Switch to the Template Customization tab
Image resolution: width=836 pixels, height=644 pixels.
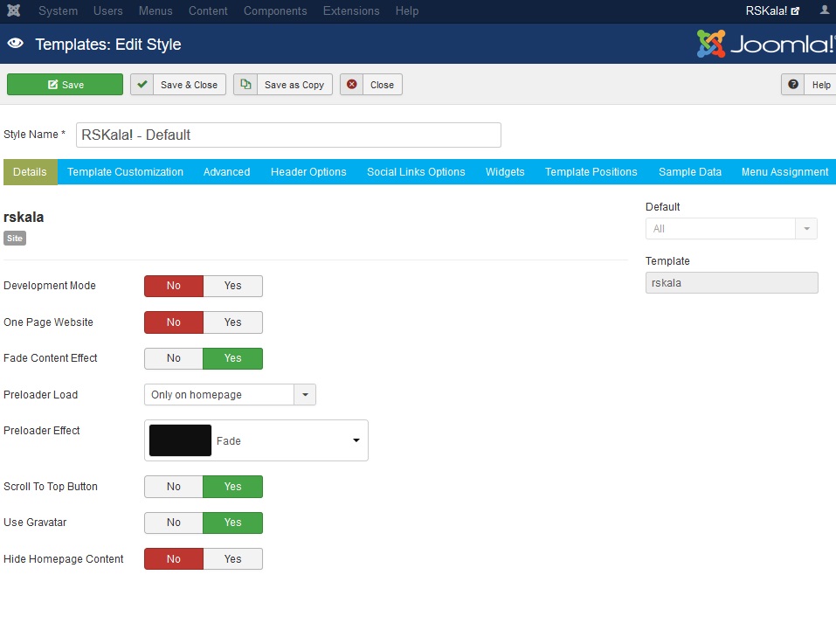(125, 172)
